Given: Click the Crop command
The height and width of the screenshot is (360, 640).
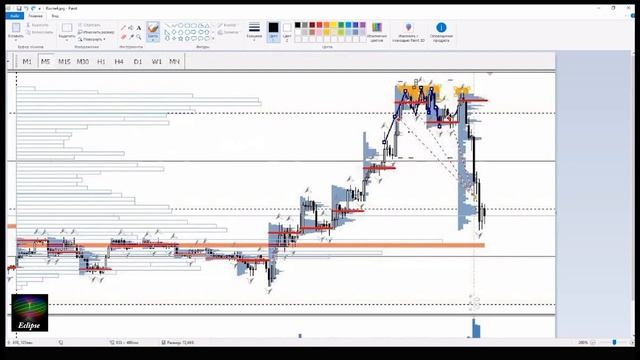Looking at the screenshot, I should pyautogui.click(x=89, y=25).
